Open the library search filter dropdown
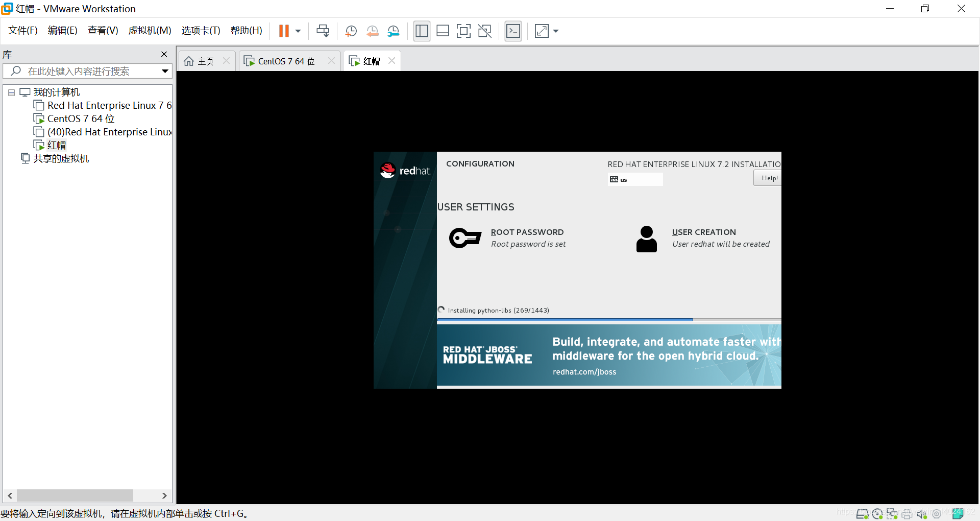The height and width of the screenshot is (521, 980). point(165,71)
